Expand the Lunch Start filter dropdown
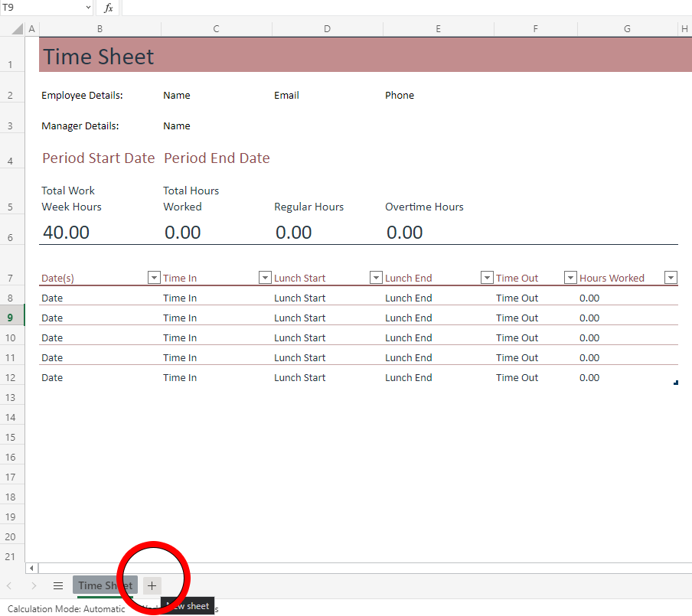Screen dimensions: 692x616 (376, 278)
